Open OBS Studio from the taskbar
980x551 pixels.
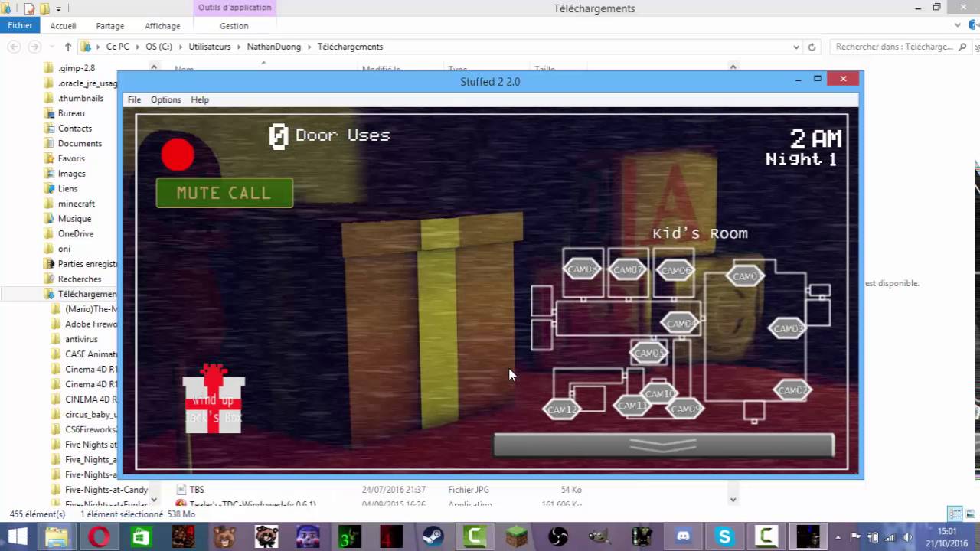click(558, 536)
